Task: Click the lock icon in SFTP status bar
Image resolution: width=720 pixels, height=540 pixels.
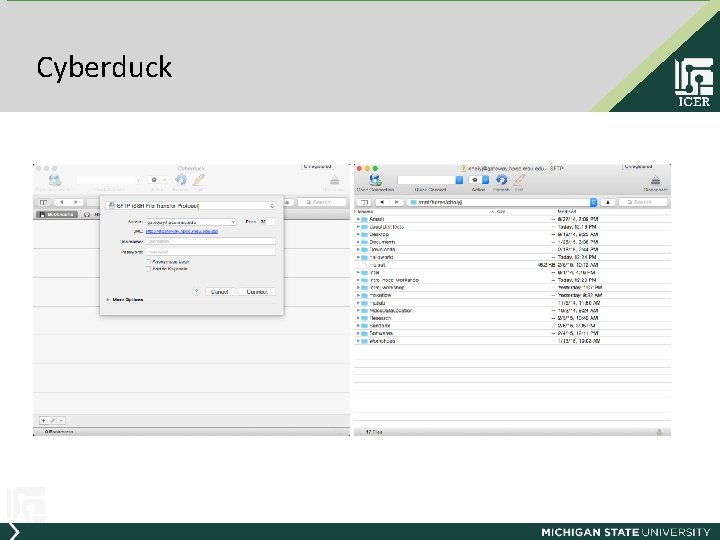Action: pos(659,432)
